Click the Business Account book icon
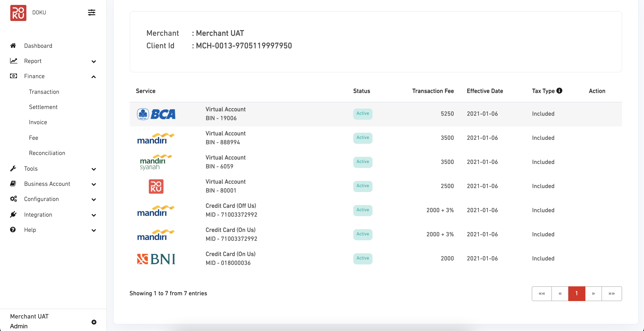This screenshot has width=644, height=331. pos(13,183)
